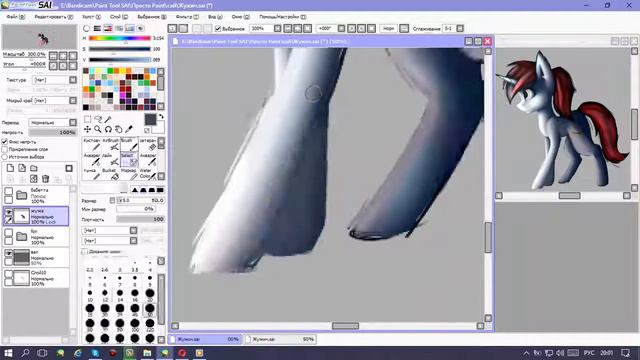This screenshot has width=640, height=360.
Task: Select the pointed triangle brush tip shape
Action: [135, 190]
